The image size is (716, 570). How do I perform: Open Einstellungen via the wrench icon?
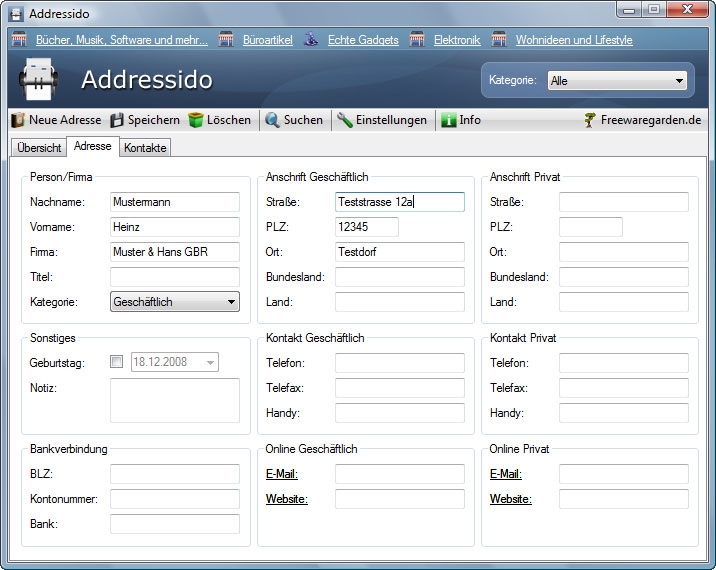coord(345,120)
